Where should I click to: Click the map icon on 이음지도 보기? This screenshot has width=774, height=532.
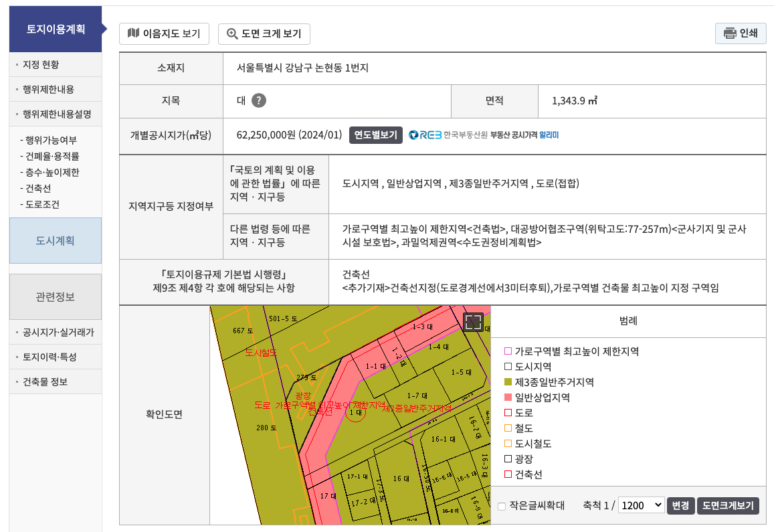132,33
